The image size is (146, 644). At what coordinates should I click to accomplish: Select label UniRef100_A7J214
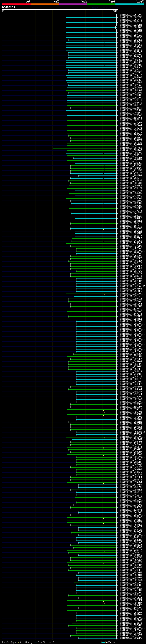pos(131,211)
